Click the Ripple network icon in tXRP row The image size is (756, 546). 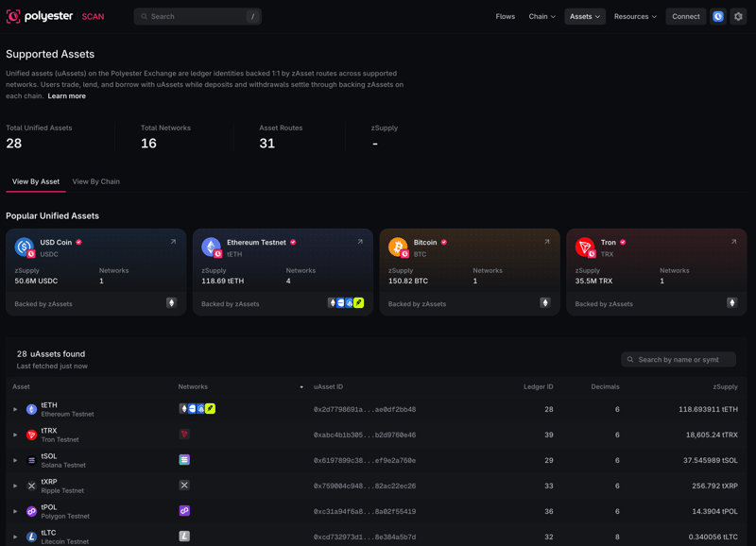coord(184,486)
